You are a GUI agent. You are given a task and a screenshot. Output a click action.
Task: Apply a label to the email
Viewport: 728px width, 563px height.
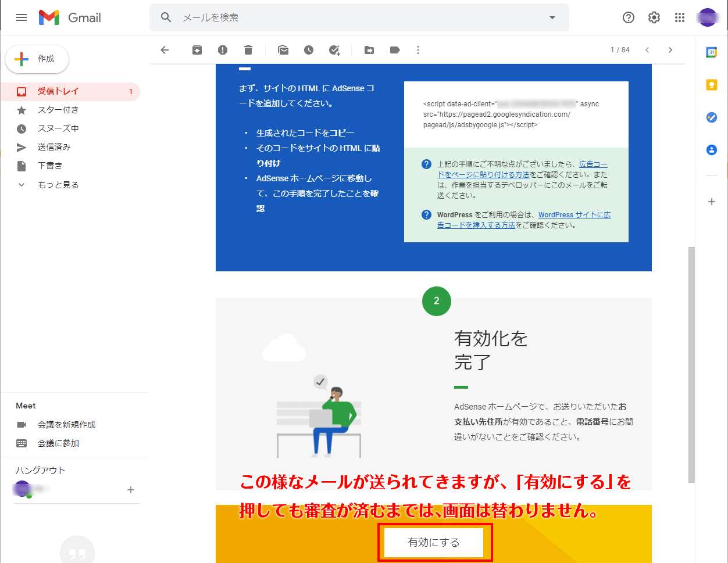click(395, 50)
